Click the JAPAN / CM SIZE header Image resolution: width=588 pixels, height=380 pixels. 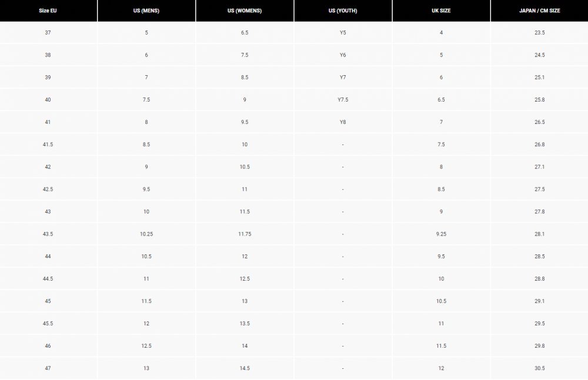pos(539,11)
